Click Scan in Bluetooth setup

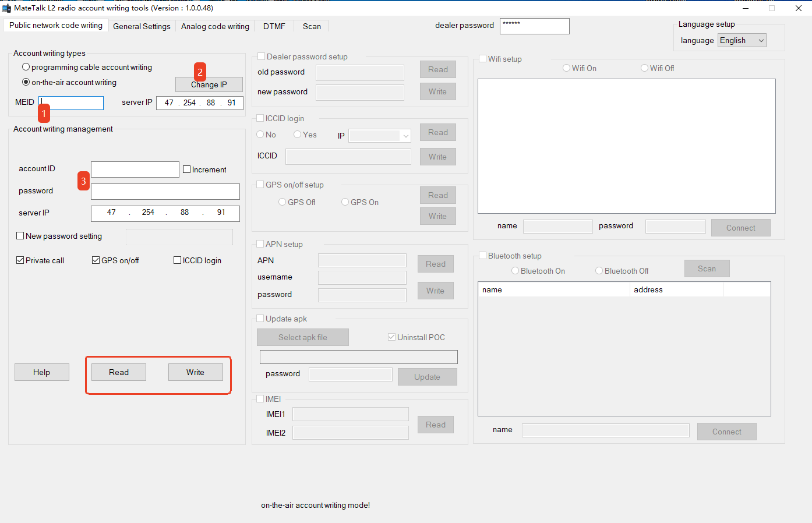707,268
